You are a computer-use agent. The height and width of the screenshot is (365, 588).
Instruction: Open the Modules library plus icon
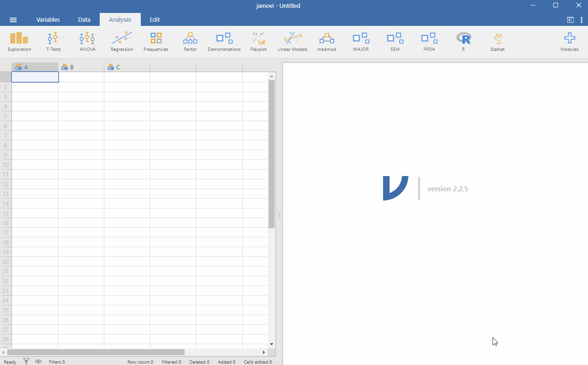(x=570, y=42)
